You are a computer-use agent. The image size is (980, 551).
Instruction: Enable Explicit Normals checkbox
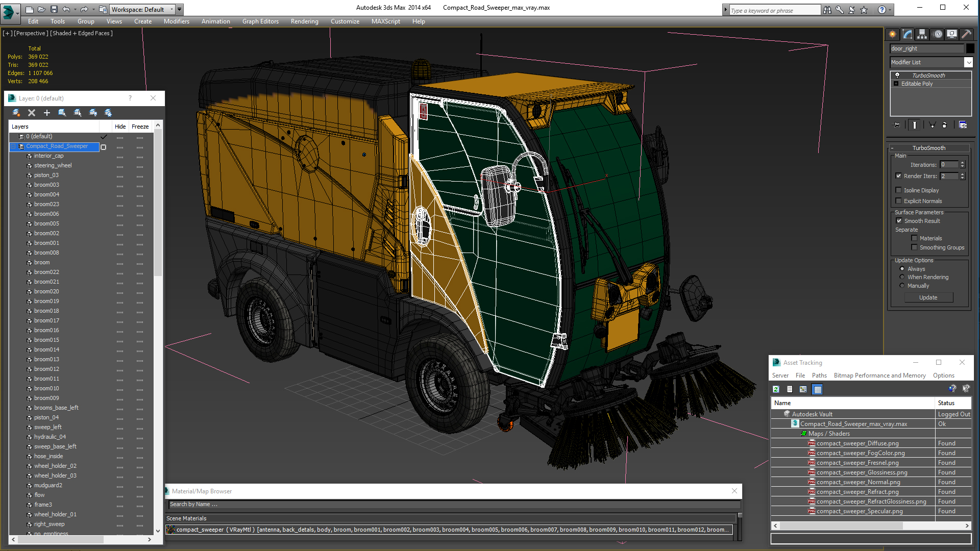tap(899, 201)
